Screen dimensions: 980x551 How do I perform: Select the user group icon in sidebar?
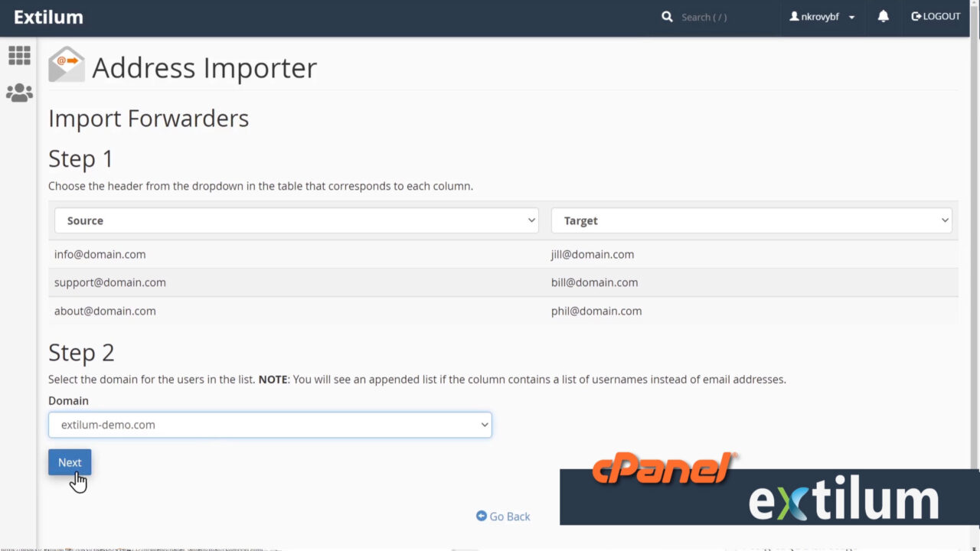click(19, 92)
